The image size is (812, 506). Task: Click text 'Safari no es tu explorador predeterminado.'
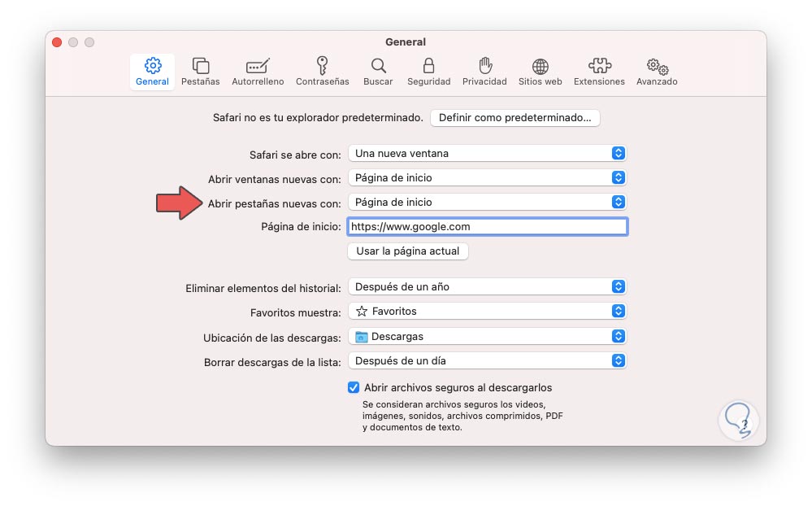point(318,118)
